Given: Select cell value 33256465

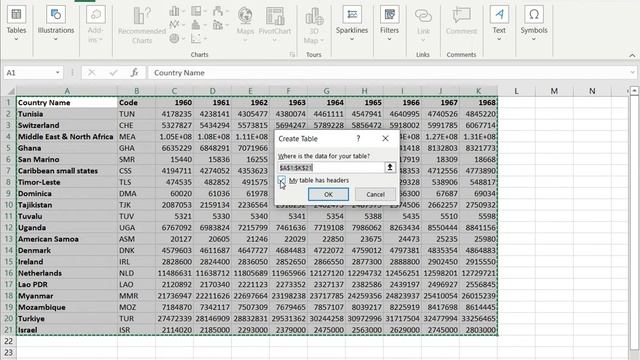Looking at the screenshot, I should (x=478, y=318).
